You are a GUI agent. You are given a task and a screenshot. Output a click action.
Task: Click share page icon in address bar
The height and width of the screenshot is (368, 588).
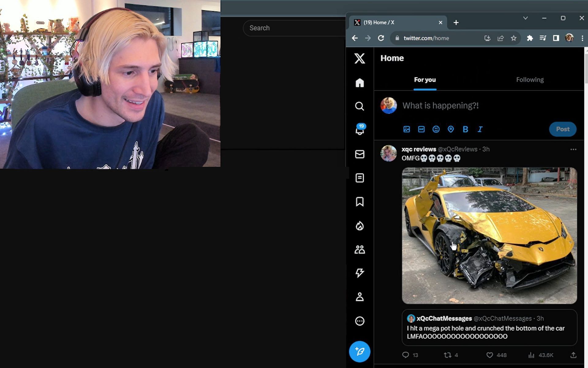coord(500,38)
